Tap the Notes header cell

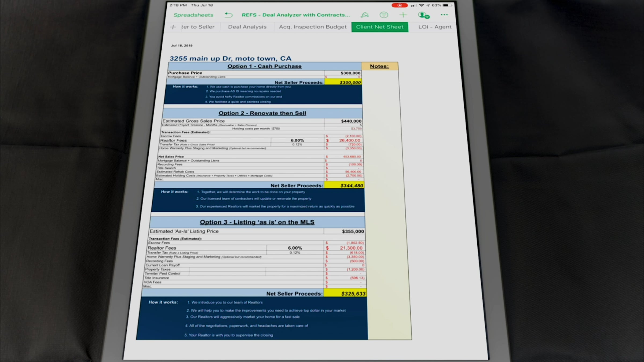[379, 66]
